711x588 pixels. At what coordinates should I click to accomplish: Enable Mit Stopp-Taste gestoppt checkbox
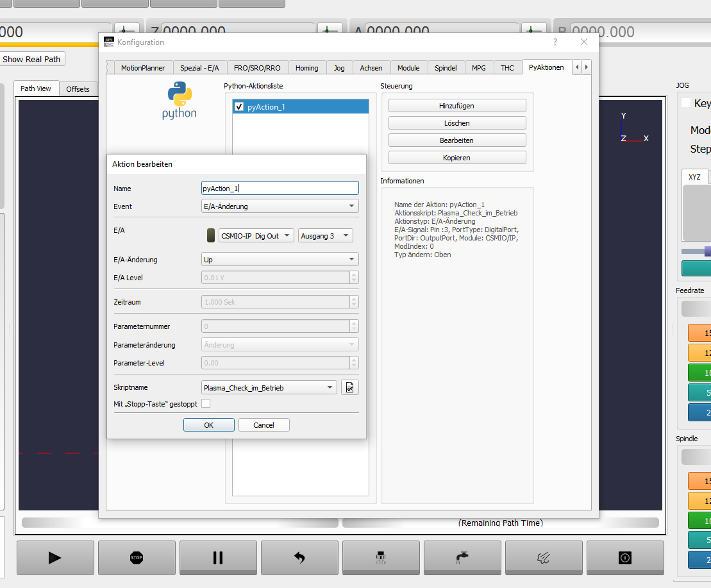click(206, 403)
